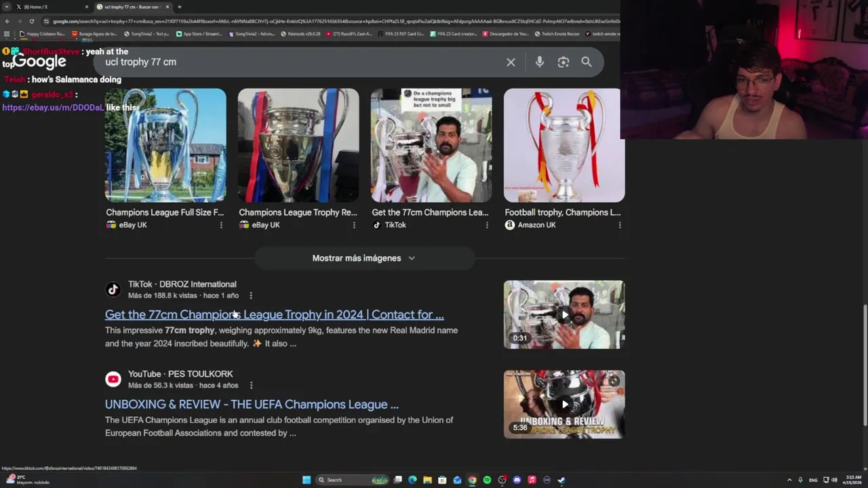Open Windows Start menu
The image size is (868, 488).
pyautogui.click(x=307, y=480)
